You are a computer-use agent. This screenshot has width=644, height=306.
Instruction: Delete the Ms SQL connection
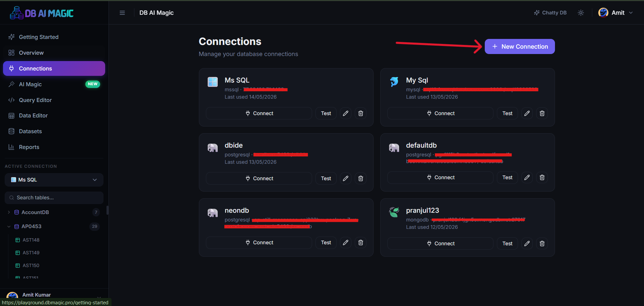pos(360,113)
